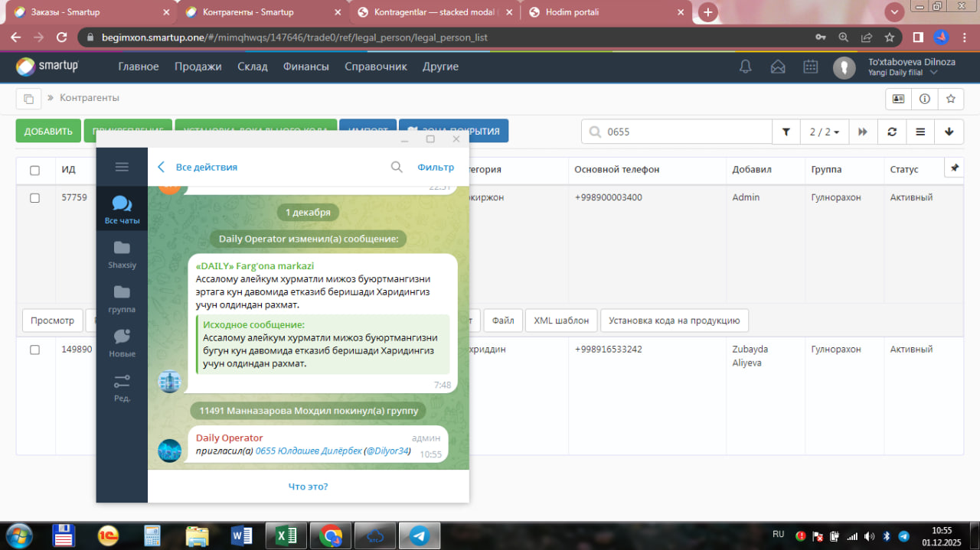Click Фильтр link in Telegram
The height and width of the screenshot is (550, 980).
(x=436, y=167)
